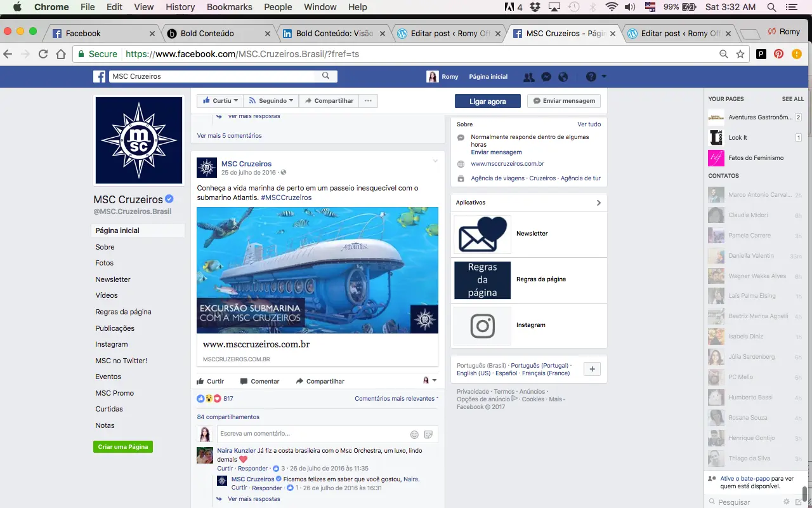This screenshot has width=812, height=508.
Task: Open the more options ellipsis button
Action: [368, 100]
